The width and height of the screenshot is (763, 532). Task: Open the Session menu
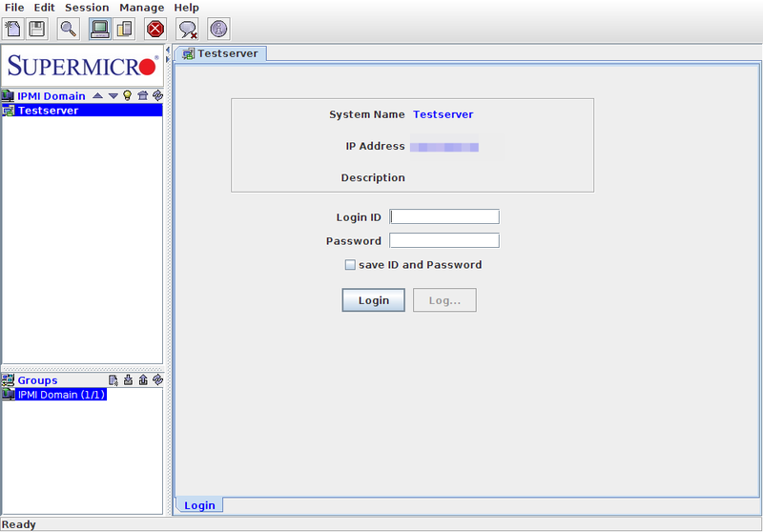87,8
